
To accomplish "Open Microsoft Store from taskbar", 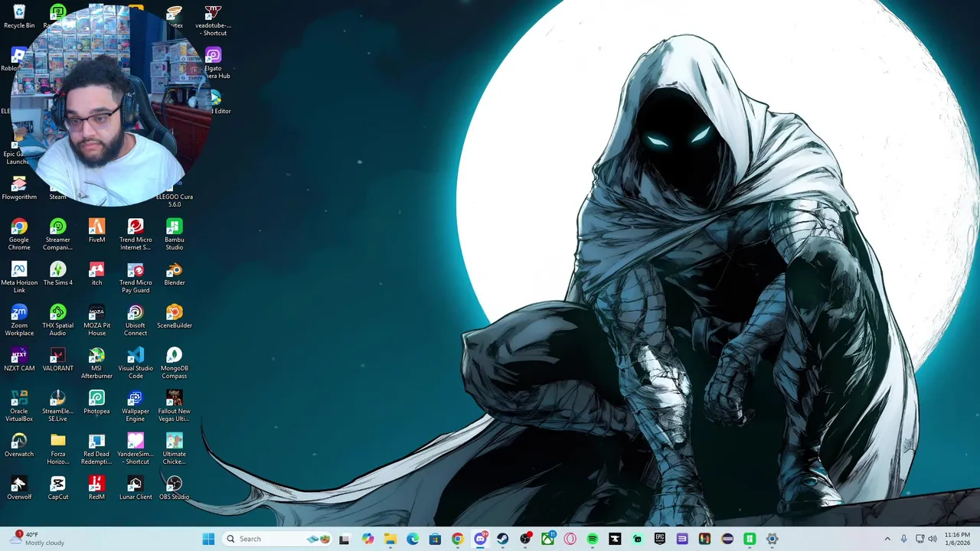I will [435, 539].
